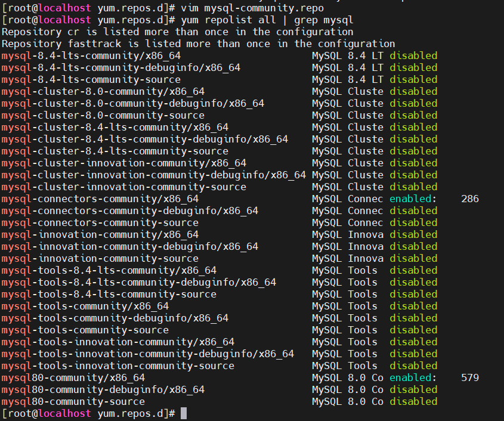This screenshot has height=421, width=504.
Task: Select mysql-innovation-community-source repo name
Action: 100,258
